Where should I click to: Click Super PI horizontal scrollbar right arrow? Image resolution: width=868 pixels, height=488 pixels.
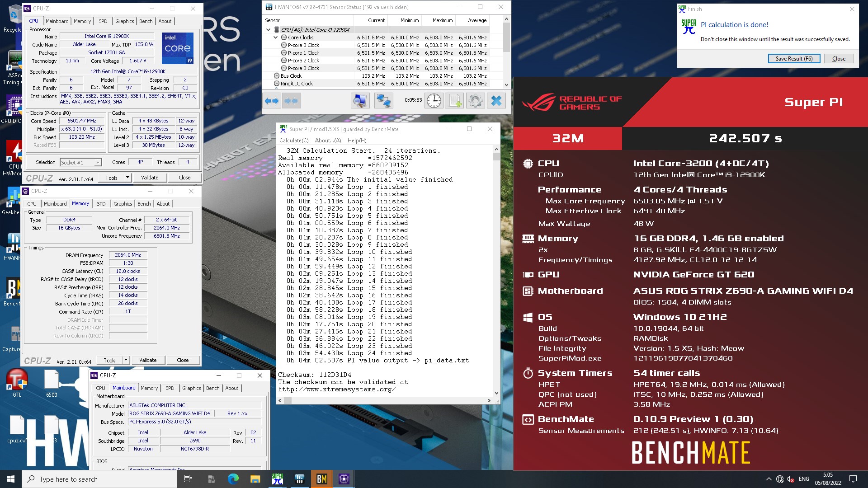pos(489,400)
